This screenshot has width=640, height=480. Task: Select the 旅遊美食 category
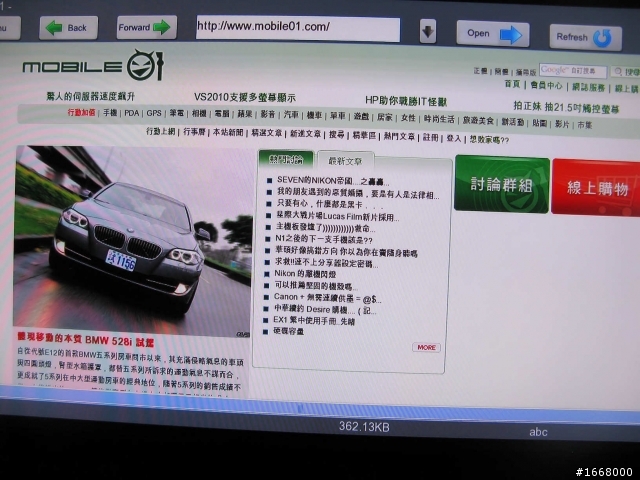point(478,120)
